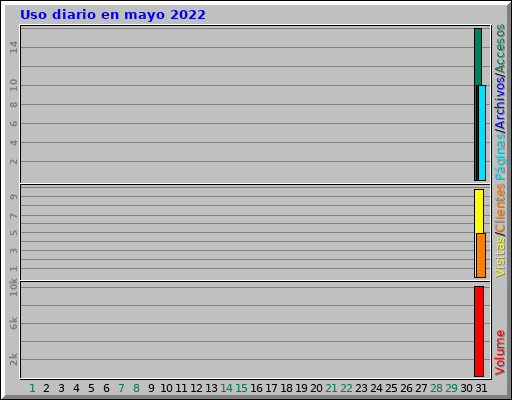Click day label "22" on the x-axis

(346, 388)
